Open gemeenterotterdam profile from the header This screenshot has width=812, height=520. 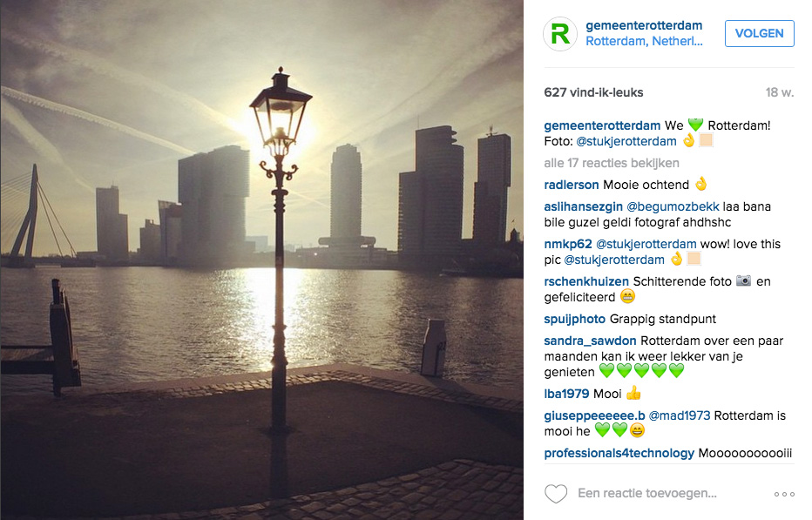click(x=644, y=25)
